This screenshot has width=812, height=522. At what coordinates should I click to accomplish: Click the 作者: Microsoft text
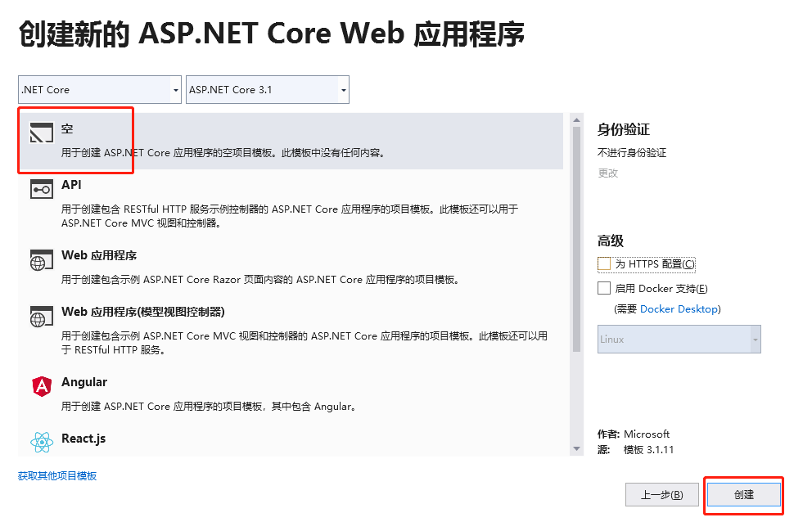click(634, 434)
